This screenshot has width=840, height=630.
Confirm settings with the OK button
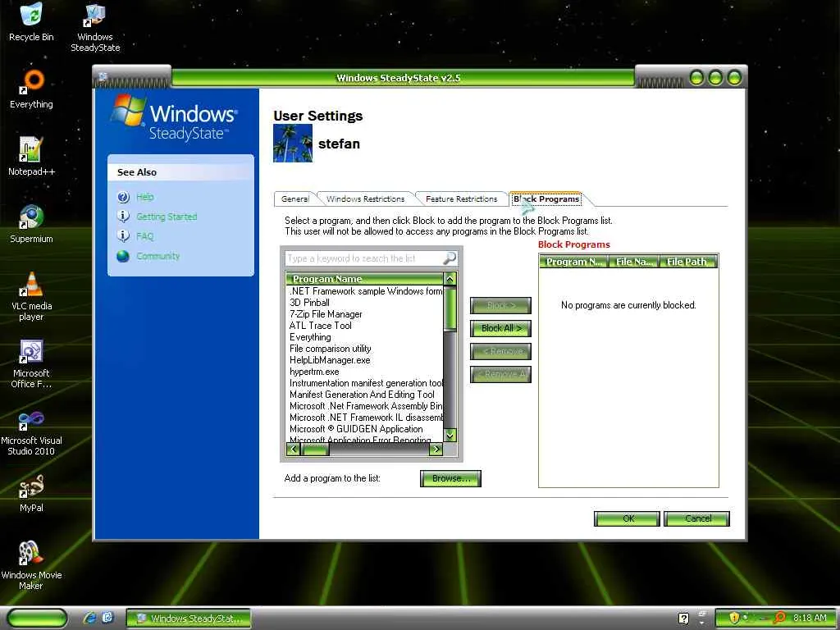[x=627, y=518]
